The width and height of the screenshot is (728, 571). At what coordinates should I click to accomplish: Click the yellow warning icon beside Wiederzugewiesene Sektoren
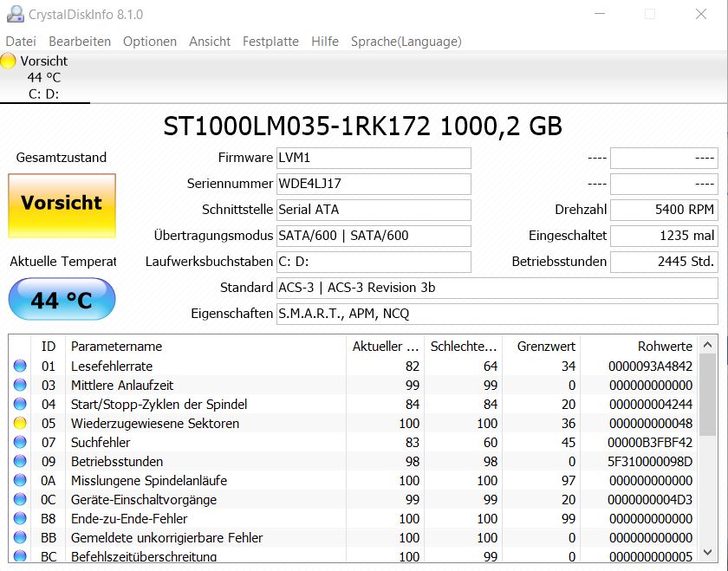(20, 423)
